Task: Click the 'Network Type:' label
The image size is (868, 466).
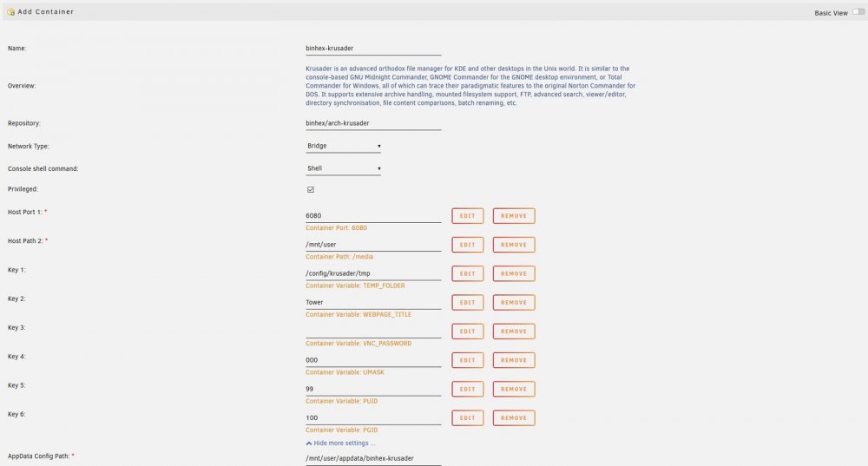Action: tap(29, 146)
